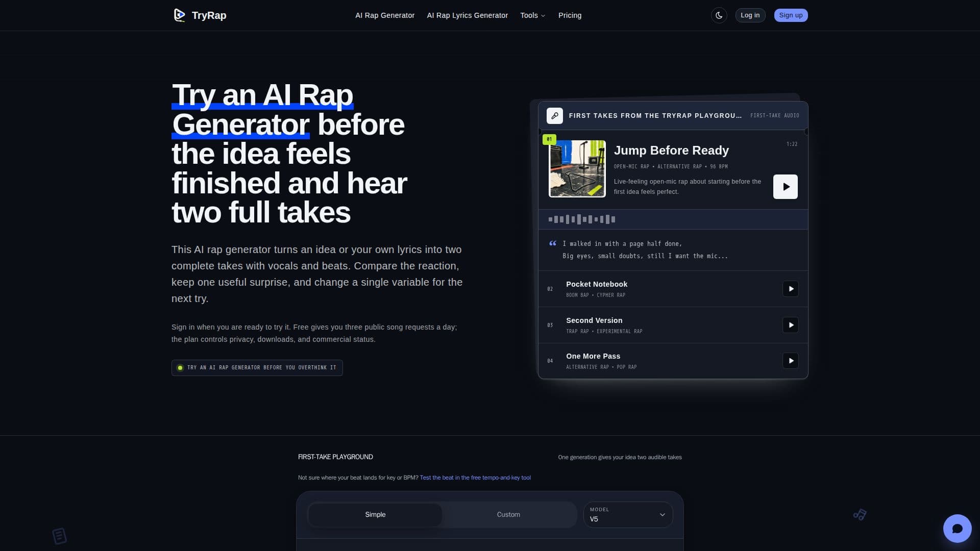This screenshot has height=551, width=980.
Task: Click the Second Version title
Action: (x=594, y=320)
